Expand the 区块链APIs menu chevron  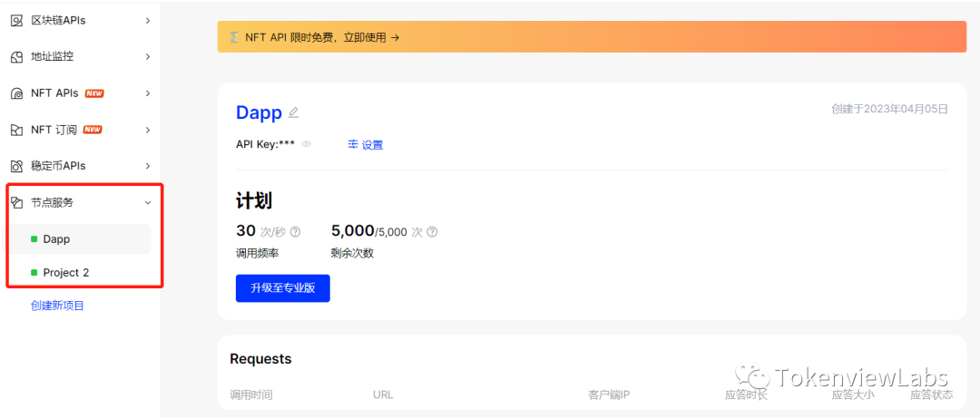pyautogui.click(x=148, y=20)
